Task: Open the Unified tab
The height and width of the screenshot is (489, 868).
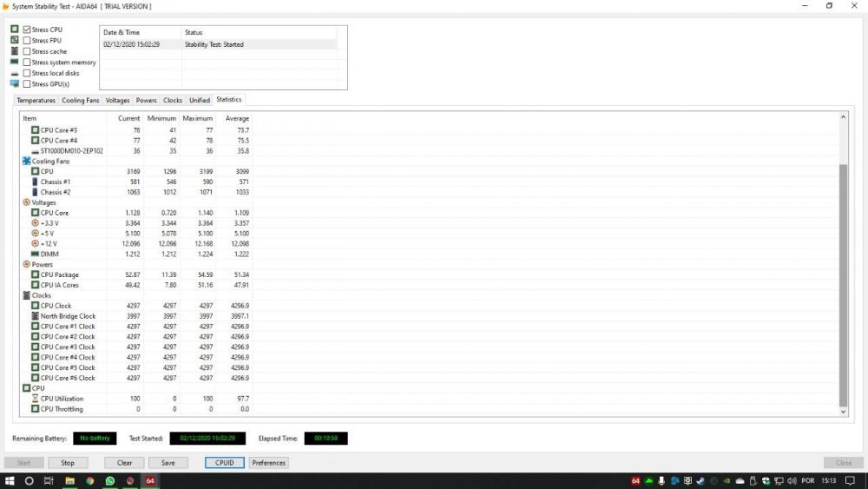Action: 200,100
